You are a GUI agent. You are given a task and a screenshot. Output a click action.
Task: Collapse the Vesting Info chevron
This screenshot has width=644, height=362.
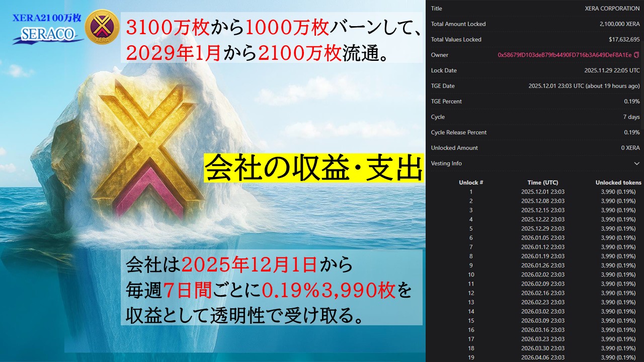(x=636, y=163)
